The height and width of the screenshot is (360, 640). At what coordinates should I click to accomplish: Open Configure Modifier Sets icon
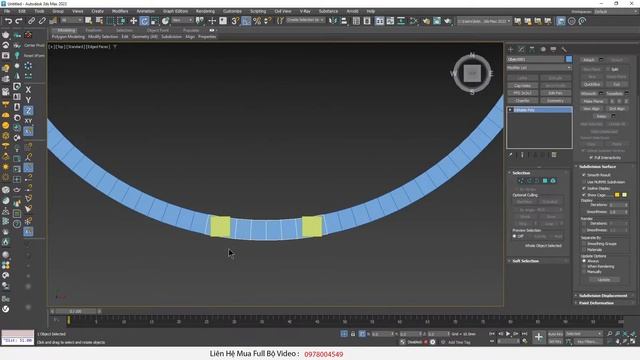[554, 155]
